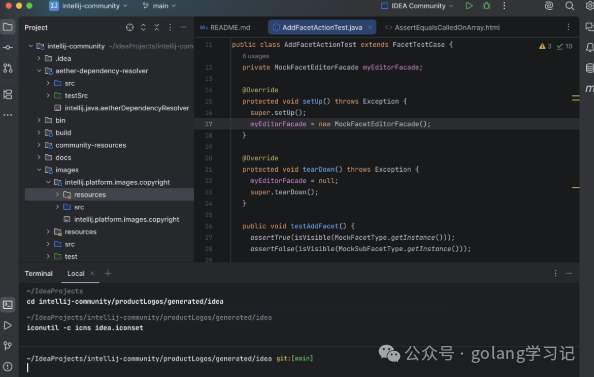Click Expand All in Project panel header
The width and height of the screenshot is (594, 377).
[x=143, y=27]
